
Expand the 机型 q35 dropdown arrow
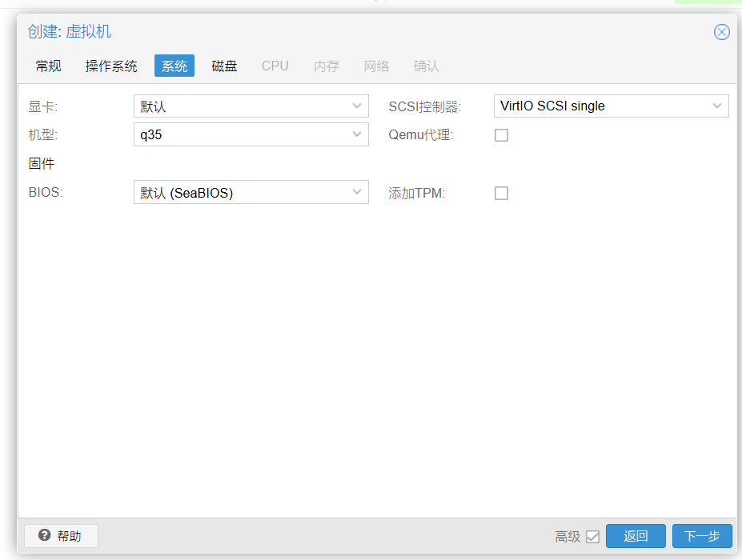point(357,134)
